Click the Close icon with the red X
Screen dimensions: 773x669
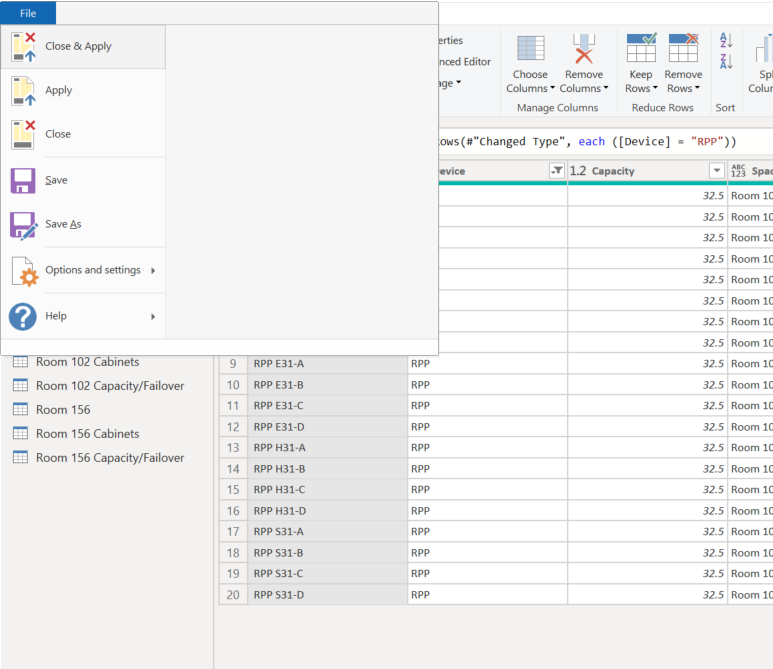point(23,135)
